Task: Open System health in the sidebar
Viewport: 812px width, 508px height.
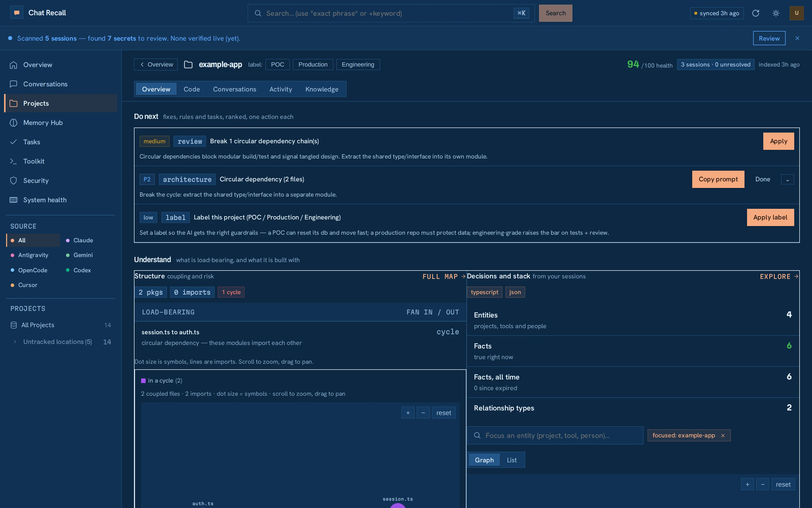Action: pos(61,200)
